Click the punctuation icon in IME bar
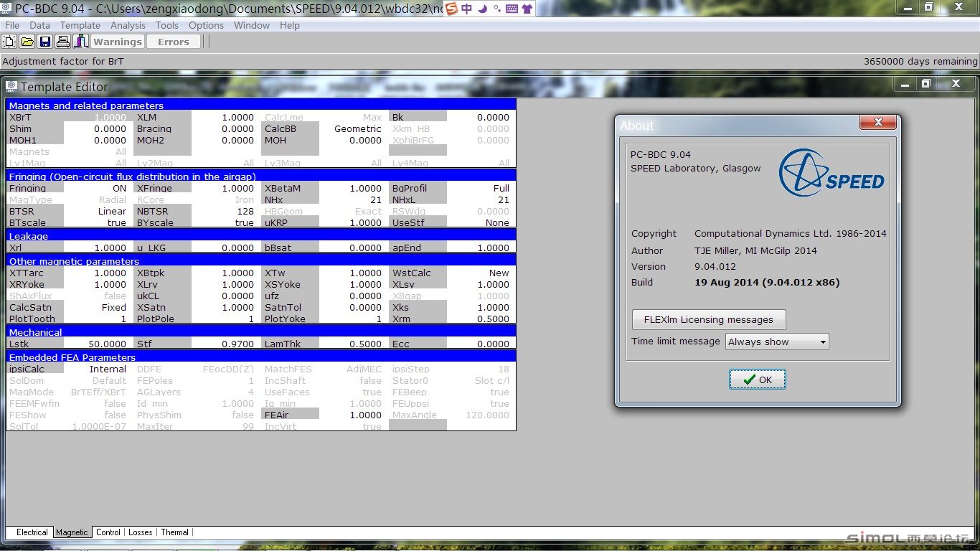Image resolution: width=980 pixels, height=551 pixels. point(497,9)
